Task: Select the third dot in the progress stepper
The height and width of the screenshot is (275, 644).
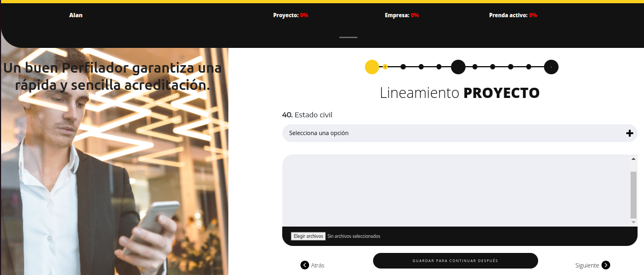Action: point(403,67)
